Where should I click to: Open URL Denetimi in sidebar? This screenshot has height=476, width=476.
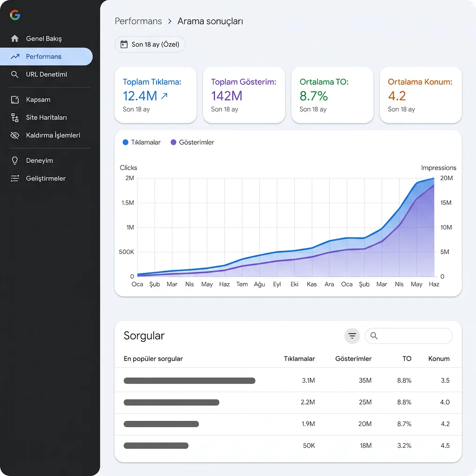[46, 74]
